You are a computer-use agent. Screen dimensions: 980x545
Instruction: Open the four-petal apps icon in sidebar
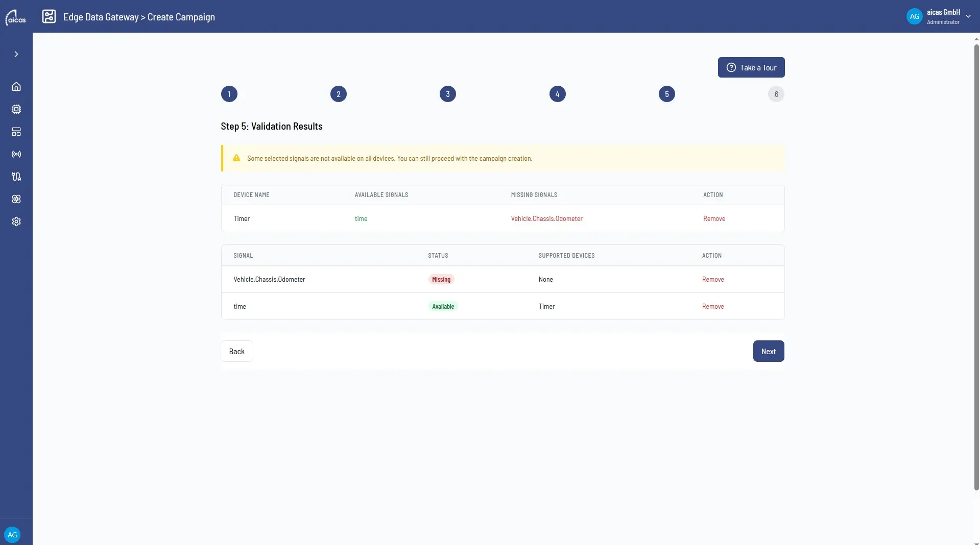(16, 199)
